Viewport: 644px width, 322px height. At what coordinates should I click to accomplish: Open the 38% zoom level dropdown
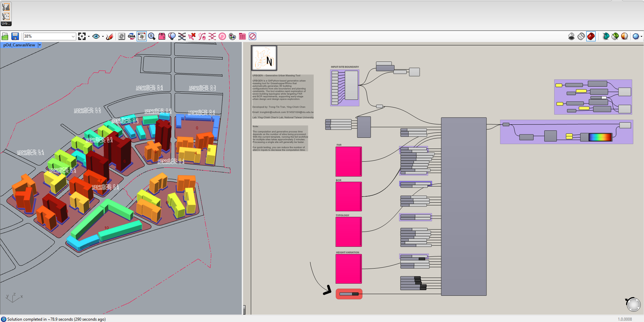tap(73, 36)
